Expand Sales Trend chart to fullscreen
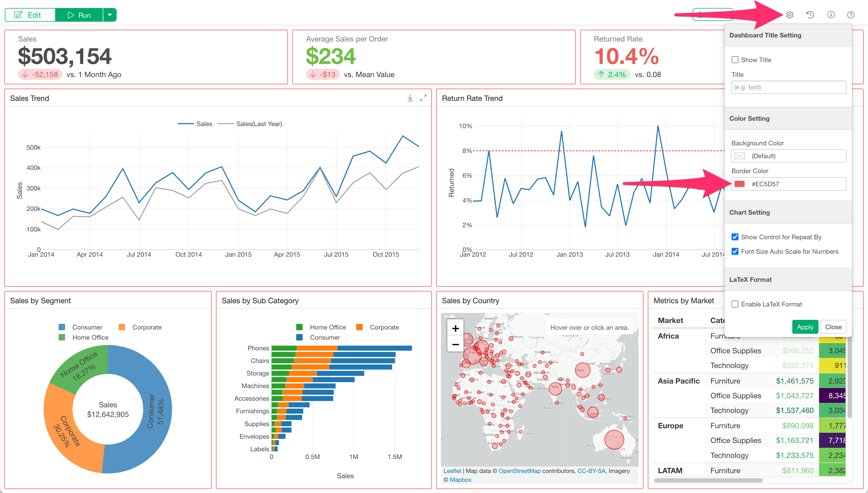Screen dimensions: 868x493 coord(423,98)
